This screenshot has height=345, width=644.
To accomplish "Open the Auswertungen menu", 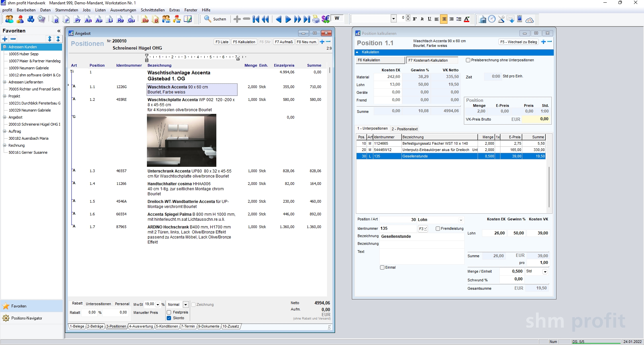I will tap(123, 10).
